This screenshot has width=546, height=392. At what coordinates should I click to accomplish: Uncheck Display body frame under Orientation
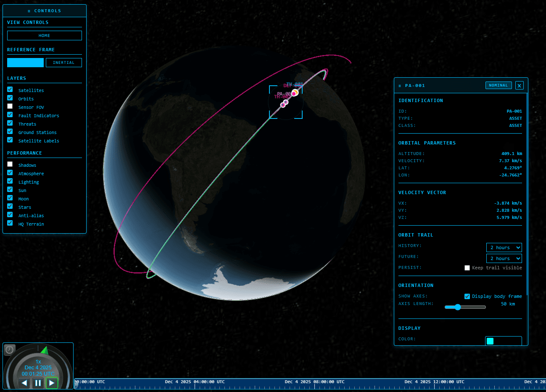tap(467, 296)
